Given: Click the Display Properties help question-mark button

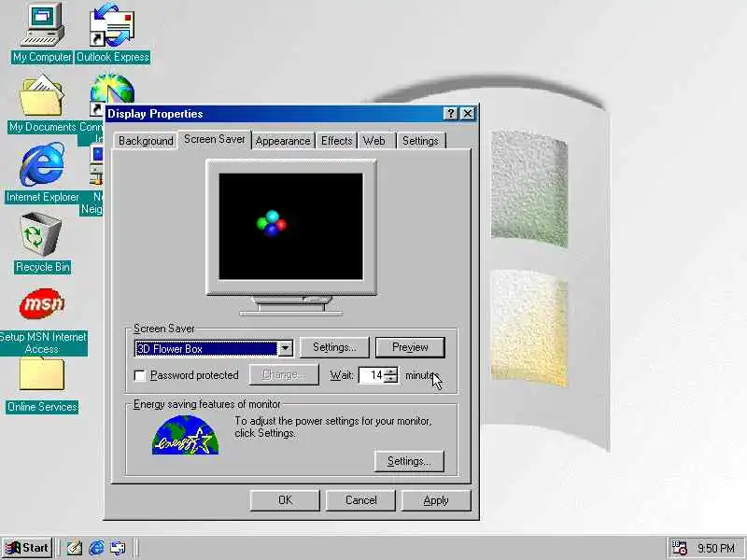Looking at the screenshot, I should tap(450, 113).
